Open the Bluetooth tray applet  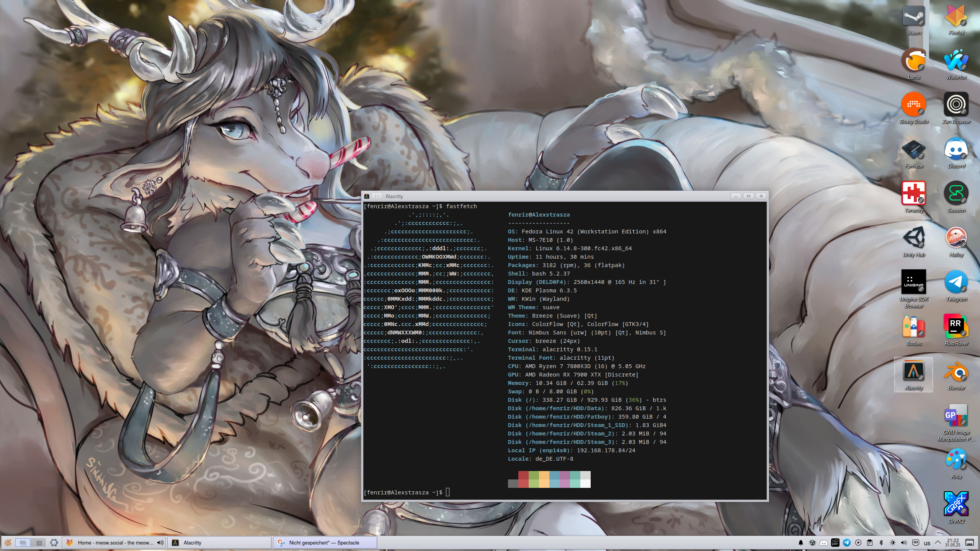click(881, 543)
